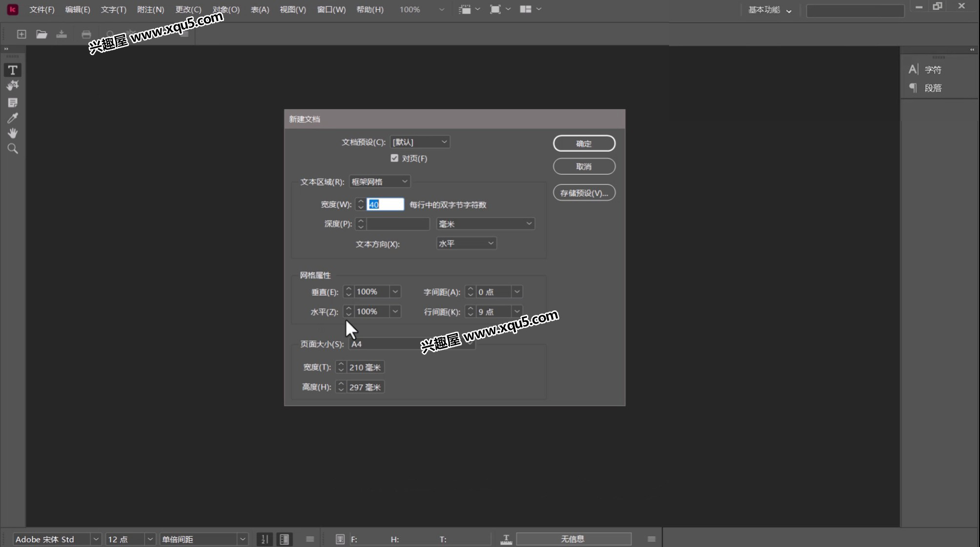Viewport: 980px width, 547px height.
Task: Click the new document icon in toolbar
Action: pos(21,34)
